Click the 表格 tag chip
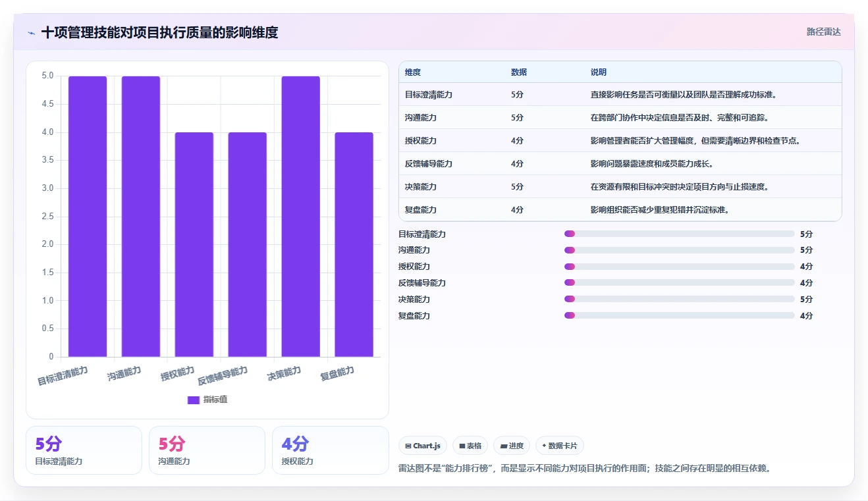 [x=470, y=446]
